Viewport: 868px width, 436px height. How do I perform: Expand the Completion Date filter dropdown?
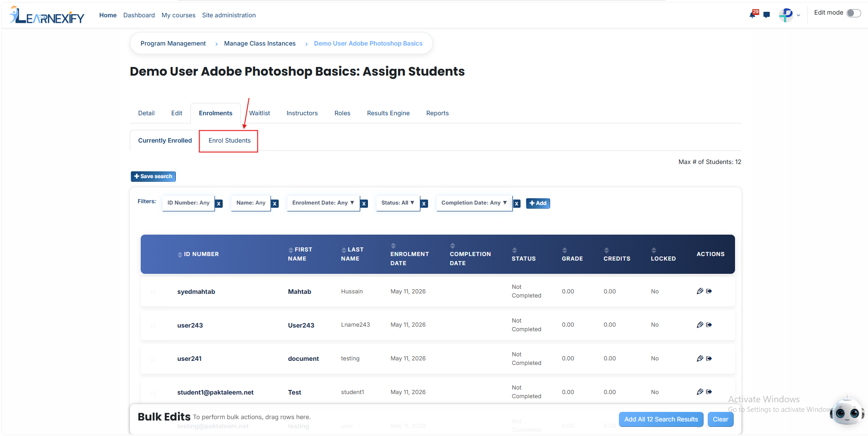pos(474,203)
